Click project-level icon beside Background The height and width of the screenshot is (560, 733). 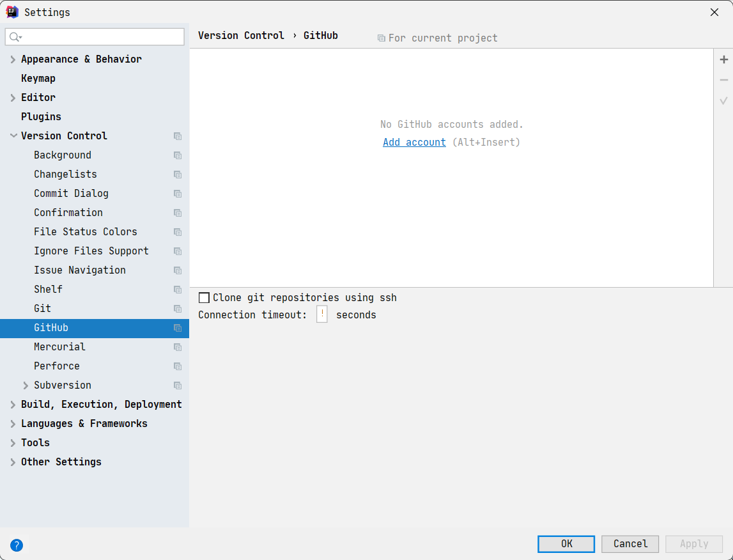click(178, 155)
